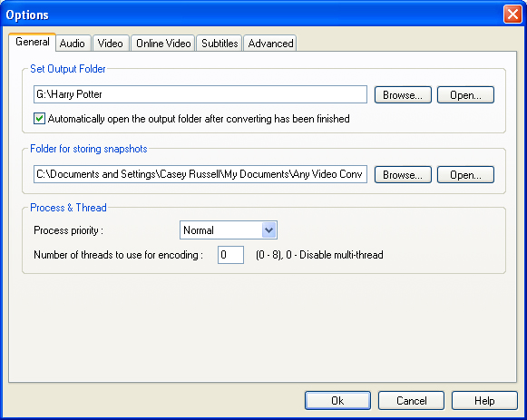Browse for the output folder

click(403, 94)
